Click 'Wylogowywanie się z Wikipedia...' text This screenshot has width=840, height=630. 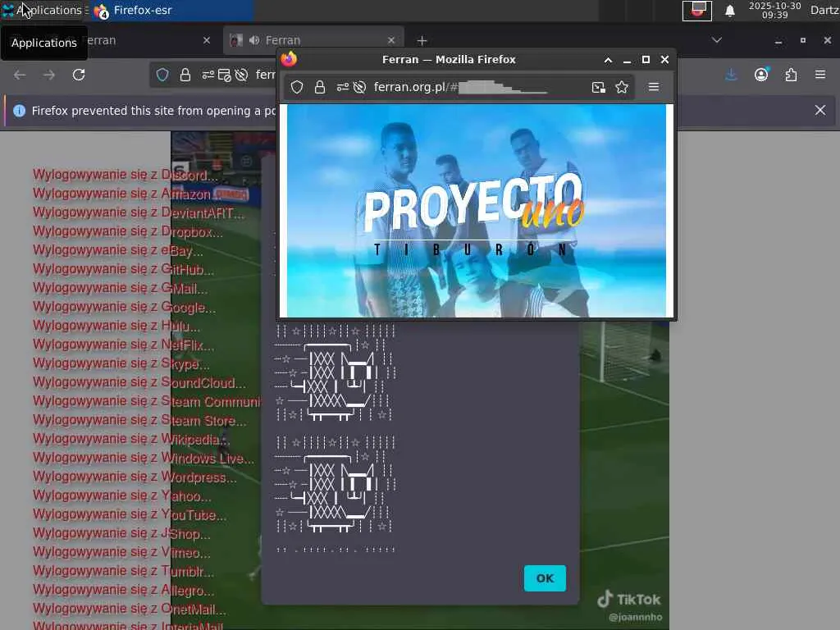point(131,439)
